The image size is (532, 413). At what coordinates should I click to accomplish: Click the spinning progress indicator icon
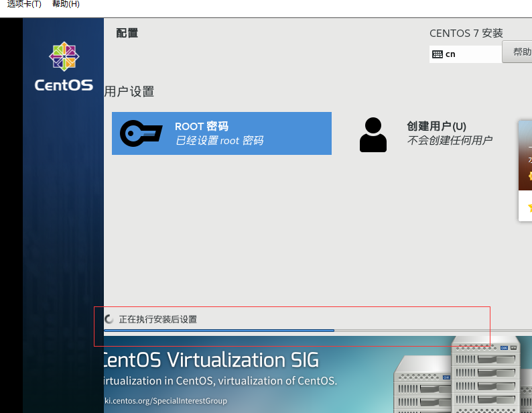point(109,319)
